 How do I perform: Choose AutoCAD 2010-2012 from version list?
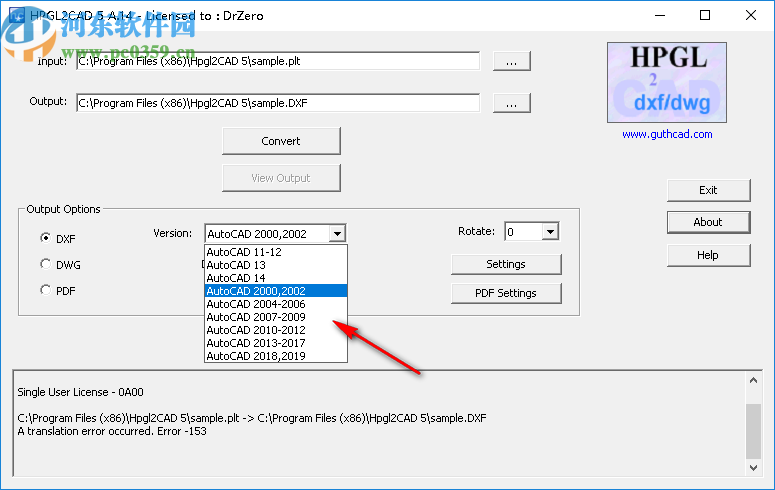(276, 330)
